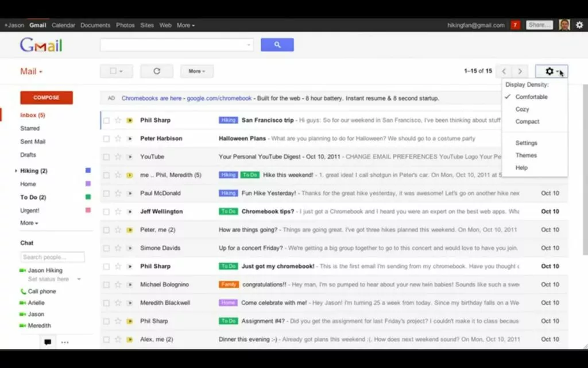This screenshot has height=368, width=588.
Task: Click Arielle's video chat status icon
Action: click(23, 303)
